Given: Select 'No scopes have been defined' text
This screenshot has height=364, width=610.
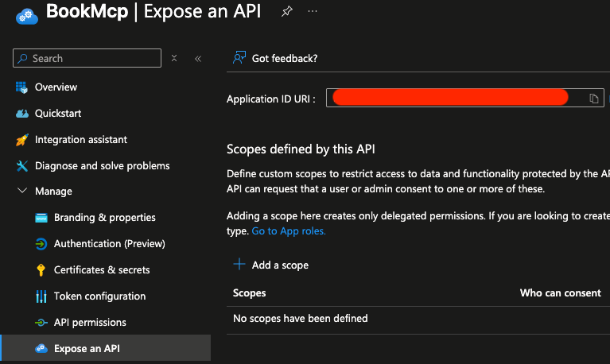Looking at the screenshot, I should pyautogui.click(x=301, y=319).
